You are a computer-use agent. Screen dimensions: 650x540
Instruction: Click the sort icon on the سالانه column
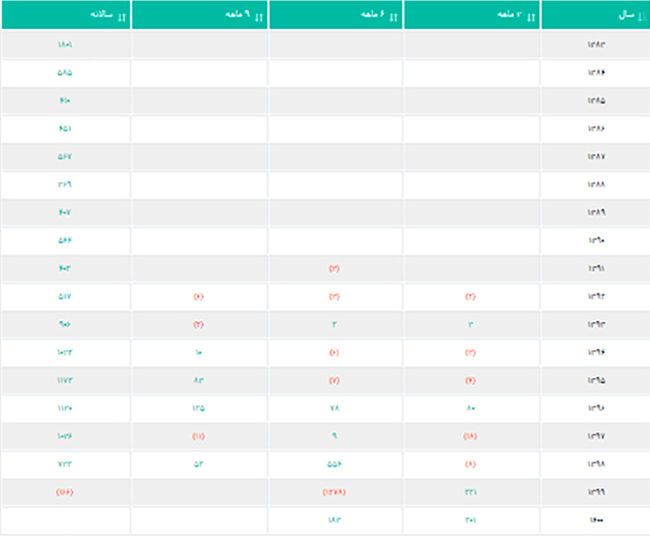click(x=122, y=15)
